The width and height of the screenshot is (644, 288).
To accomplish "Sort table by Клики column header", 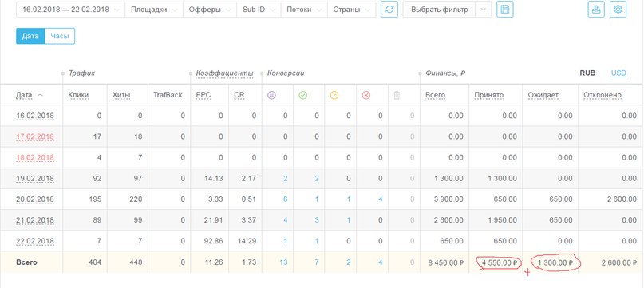I will tap(78, 95).
